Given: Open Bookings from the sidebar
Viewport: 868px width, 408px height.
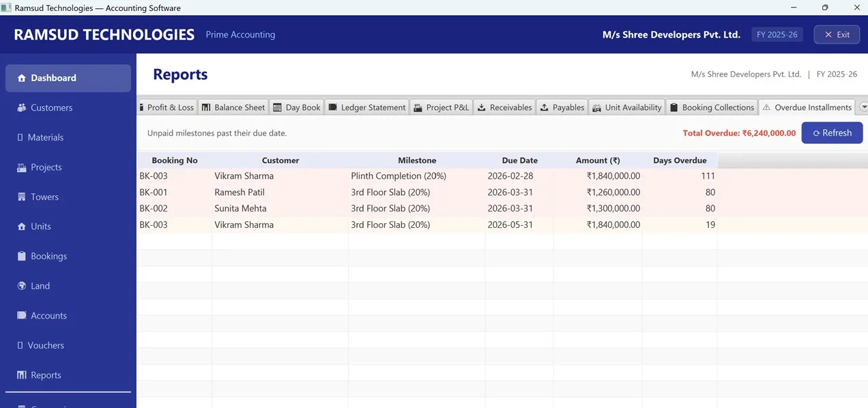Looking at the screenshot, I should point(68,256).
